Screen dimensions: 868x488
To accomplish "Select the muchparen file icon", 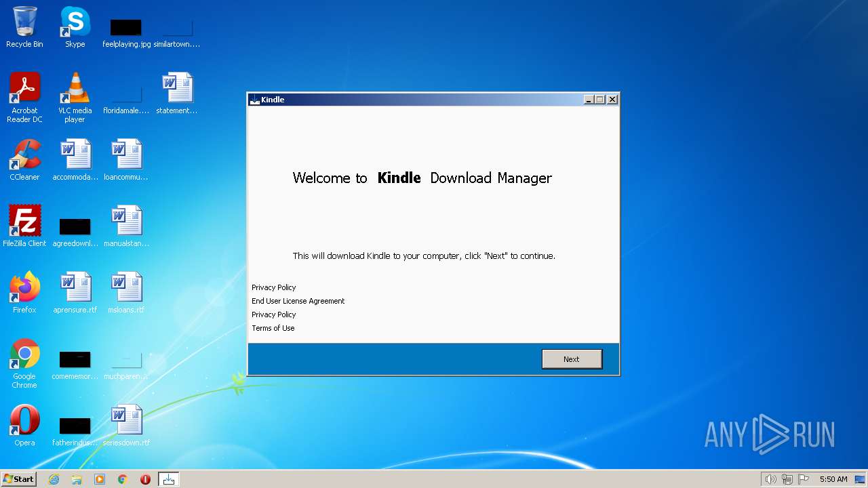I will [x=126, y=363].
